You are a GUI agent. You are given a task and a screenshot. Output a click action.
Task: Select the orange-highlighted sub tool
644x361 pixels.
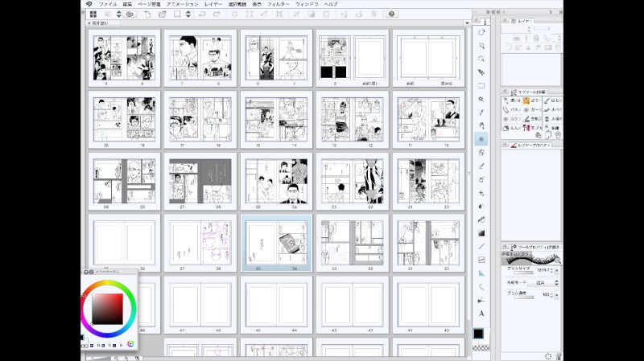click(x=526, y=101)
